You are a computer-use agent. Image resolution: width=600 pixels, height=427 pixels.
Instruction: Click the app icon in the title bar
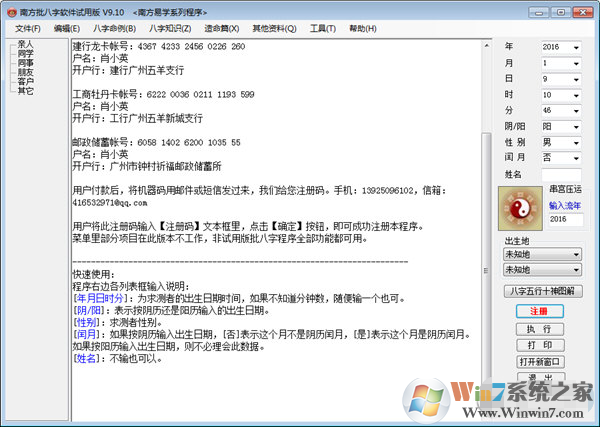12,13
